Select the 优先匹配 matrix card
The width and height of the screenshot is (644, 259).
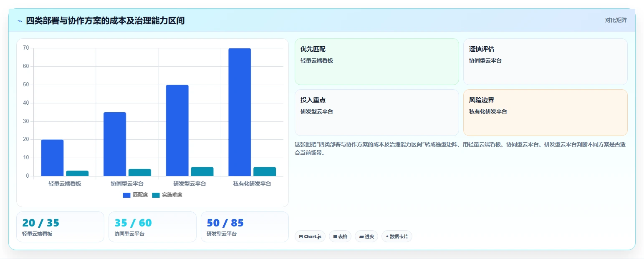(x=376, y=62)
